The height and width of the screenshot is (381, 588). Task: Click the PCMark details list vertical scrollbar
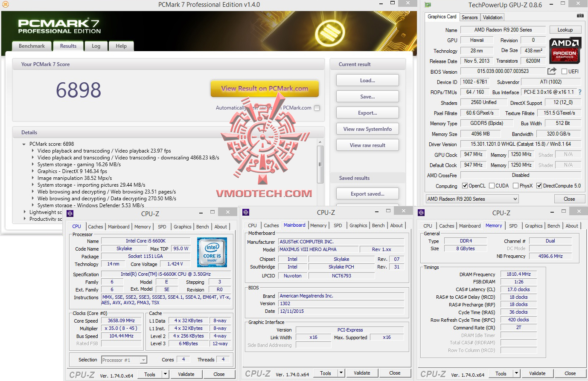click(320, 165)
